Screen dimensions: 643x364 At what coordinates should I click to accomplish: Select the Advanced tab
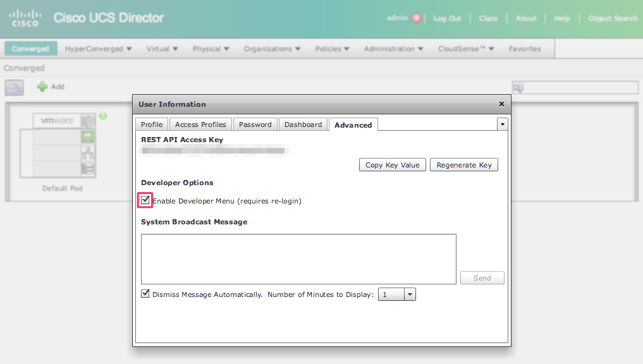pos(353,124)
